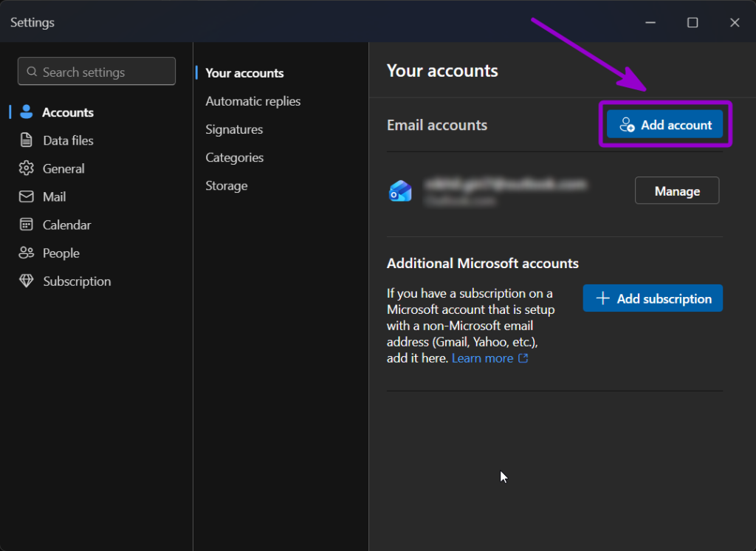Click the People group icon

pyautogui.click(x=26, y=253)
